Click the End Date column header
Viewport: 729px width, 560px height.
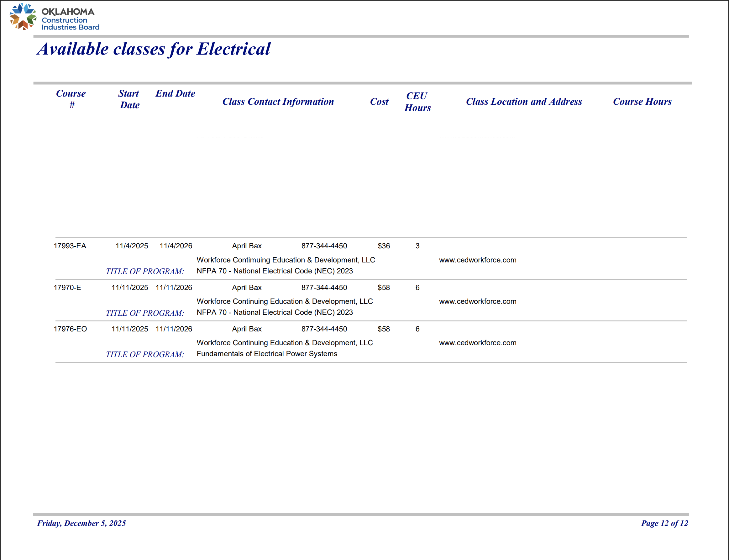175,93
